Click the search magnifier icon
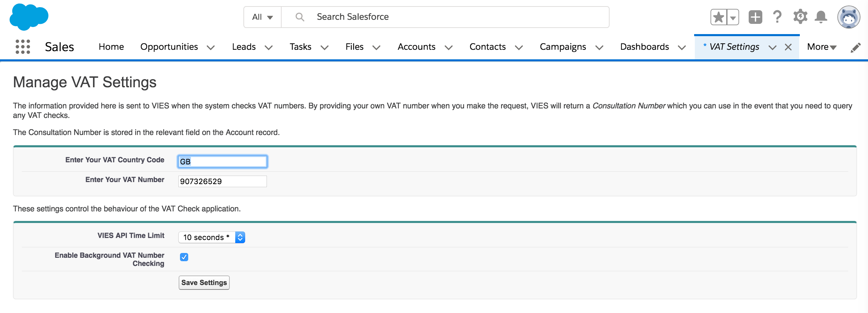Screen dimensions: 868x313 [x=300, y=17]
